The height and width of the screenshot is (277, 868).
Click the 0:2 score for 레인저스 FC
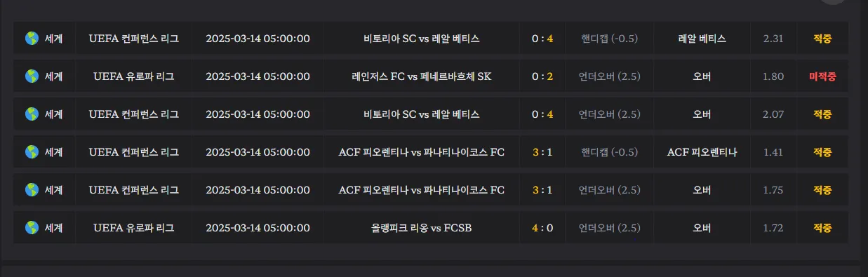(x=542, y=76)
